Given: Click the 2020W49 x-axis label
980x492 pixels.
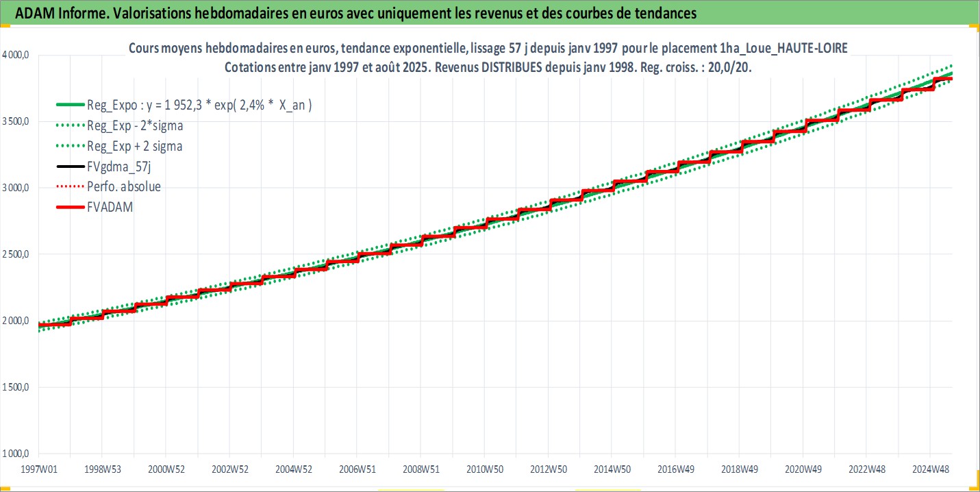Looking at the screenshot, I should click(x=803, y=469).
